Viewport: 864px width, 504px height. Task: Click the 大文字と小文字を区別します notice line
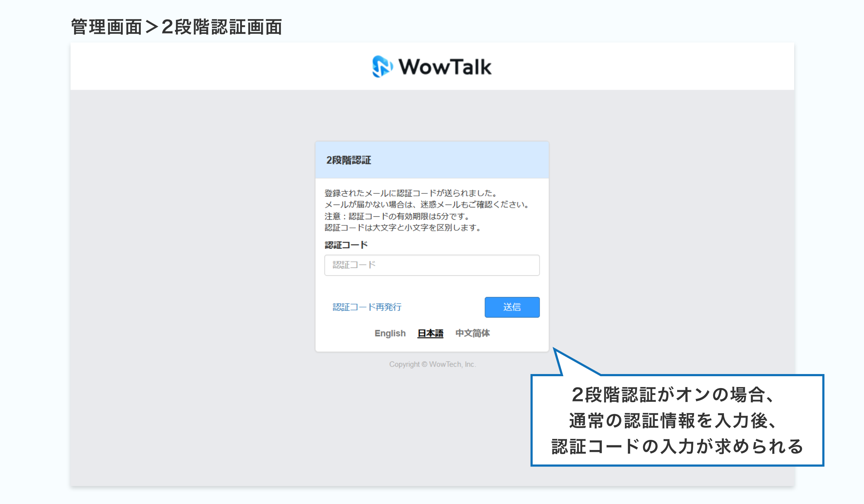402,228
